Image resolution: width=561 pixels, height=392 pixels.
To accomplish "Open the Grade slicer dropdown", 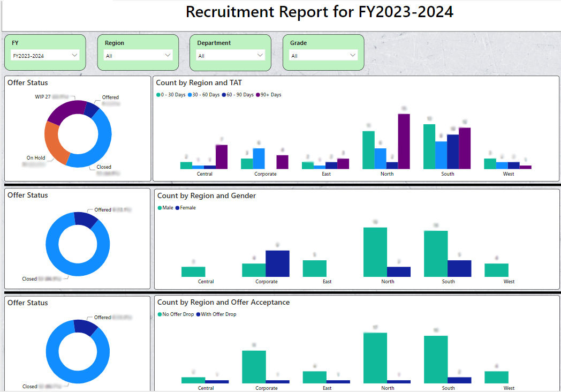I will click(323, 56).
